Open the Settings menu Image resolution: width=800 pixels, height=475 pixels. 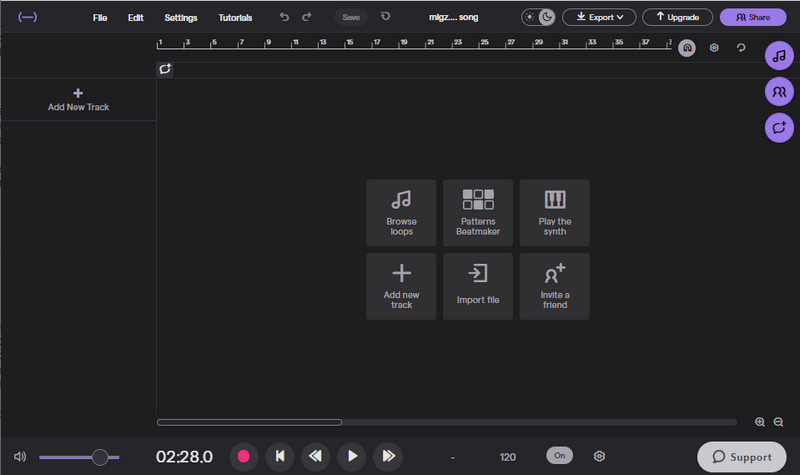pos(181,17)
